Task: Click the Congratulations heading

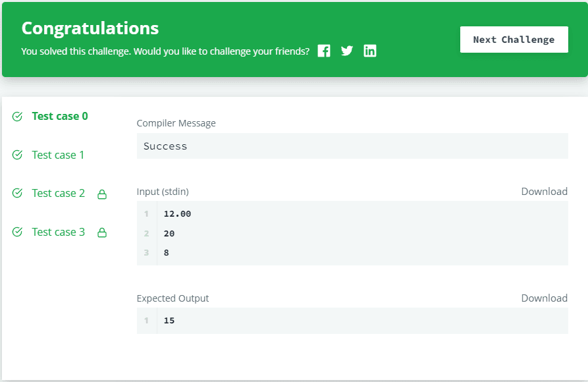Action: click(x=90, y=28)
